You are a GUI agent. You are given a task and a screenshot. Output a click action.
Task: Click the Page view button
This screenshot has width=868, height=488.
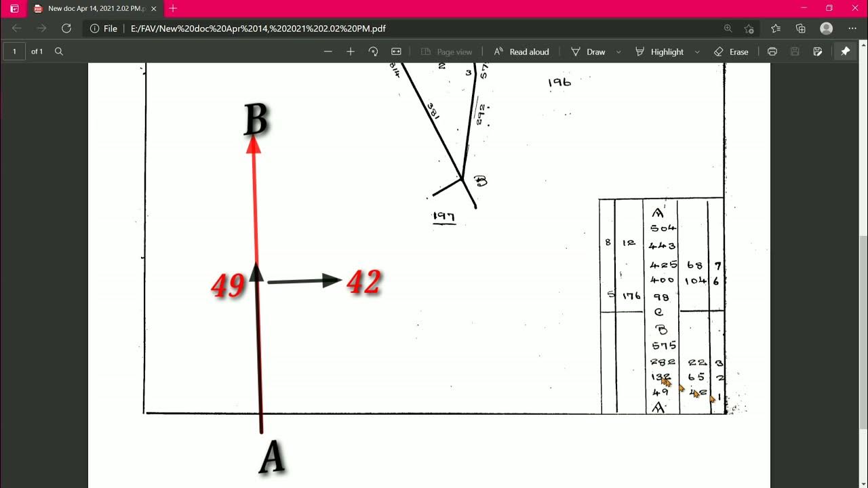[446, 52]
